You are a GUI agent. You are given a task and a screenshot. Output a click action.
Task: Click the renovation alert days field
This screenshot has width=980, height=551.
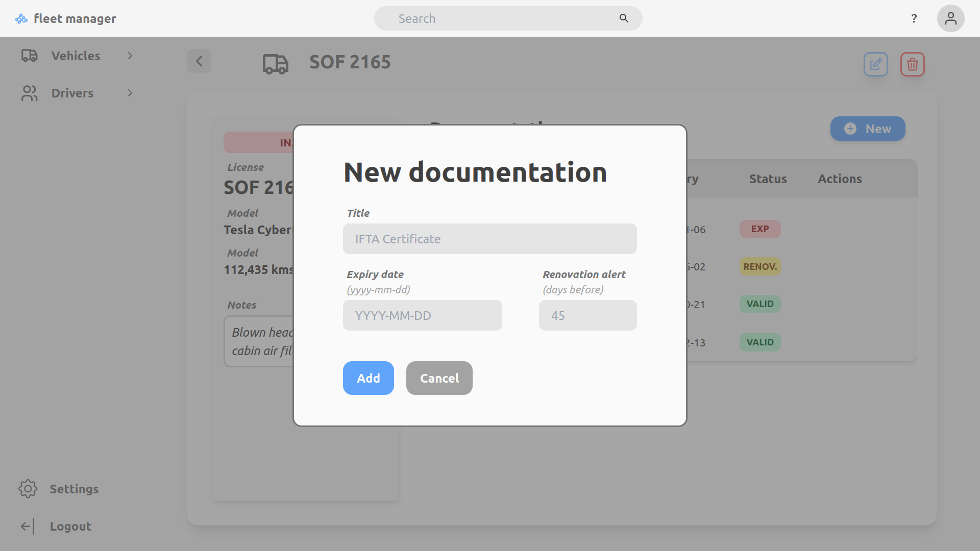[587, 315]
